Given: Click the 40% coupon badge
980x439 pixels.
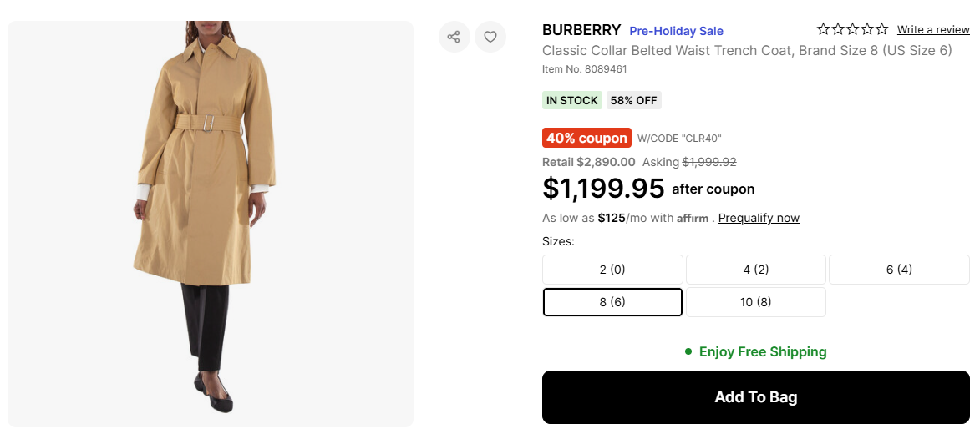Looking at the screenshot, I should click(x=586, y=138).
